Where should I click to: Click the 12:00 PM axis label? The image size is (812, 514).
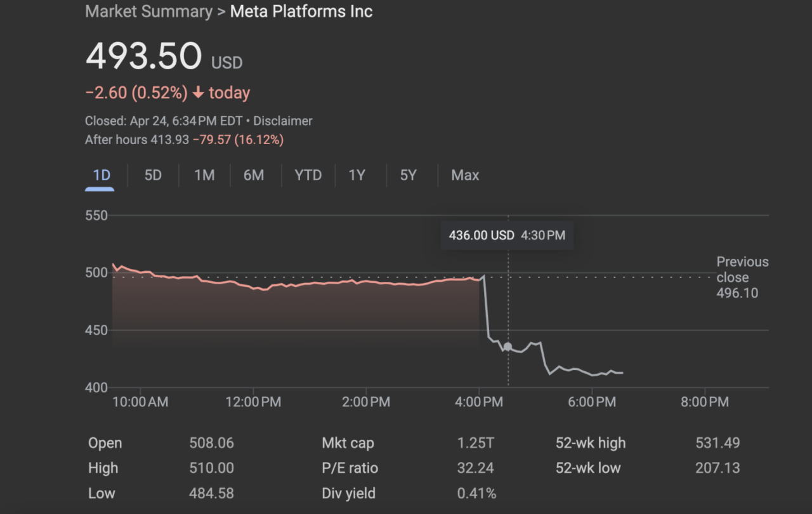[x=253, y=402]
